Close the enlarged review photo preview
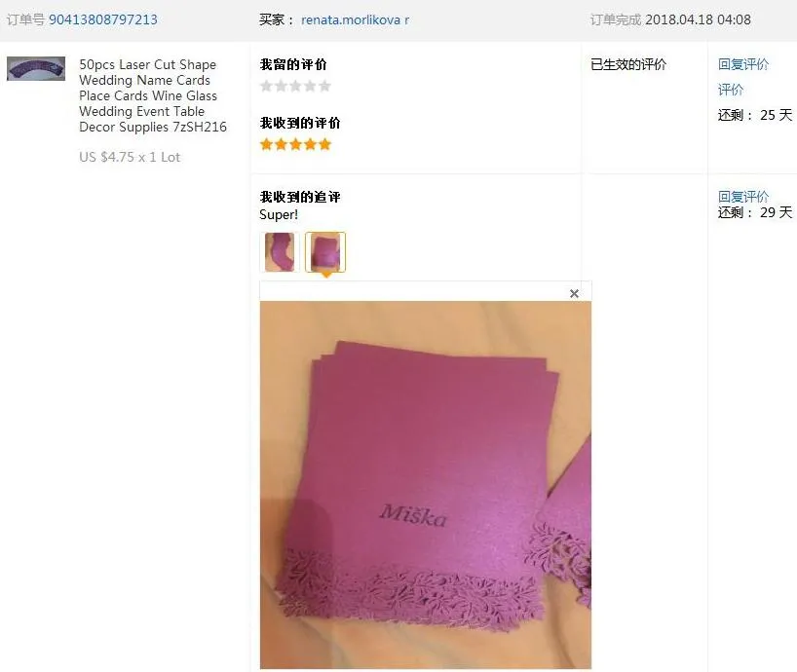The width and height of the screenshot is (797, 672). [x=574, y=293]
